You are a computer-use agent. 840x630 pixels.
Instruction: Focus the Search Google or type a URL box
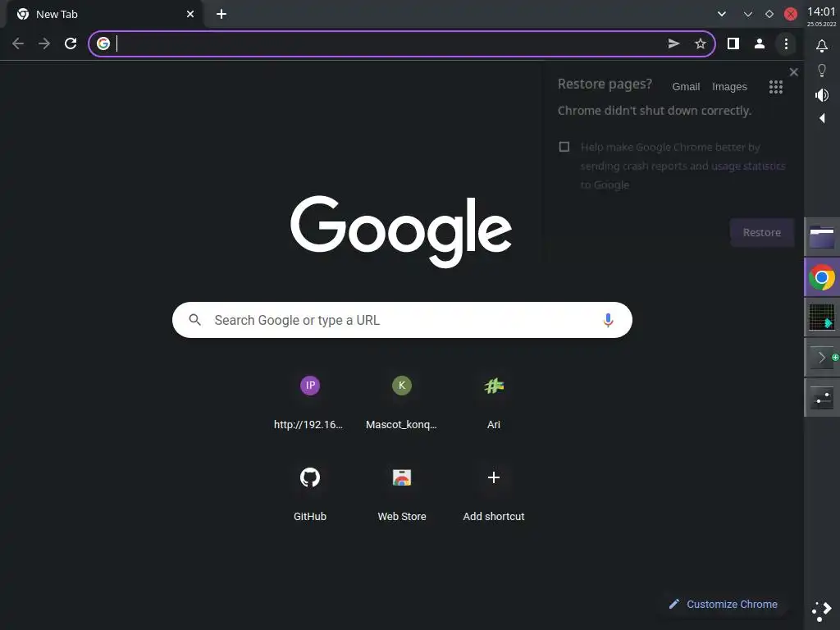(x=402, y=320)
